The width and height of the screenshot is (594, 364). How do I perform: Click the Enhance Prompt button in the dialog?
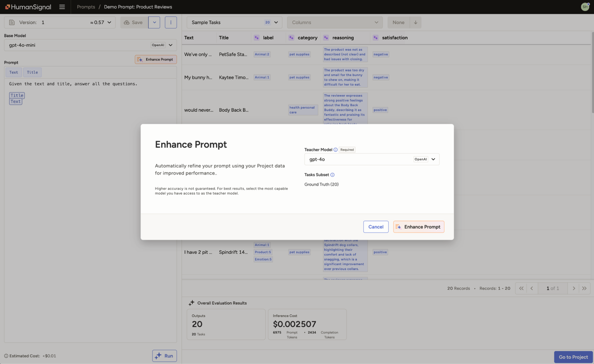pyautogui.click(x=418, y=227)
